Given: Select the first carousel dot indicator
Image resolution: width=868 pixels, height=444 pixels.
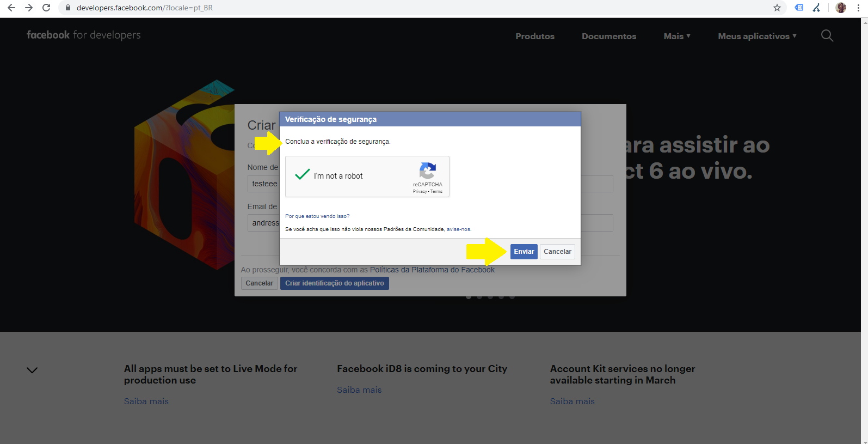Looking at the screenshot, I should tap(469, 297).
